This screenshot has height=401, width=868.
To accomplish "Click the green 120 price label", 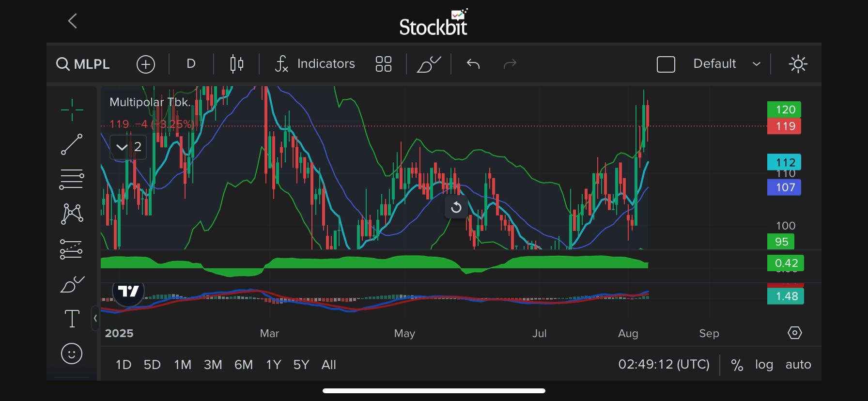I will 784,109.
